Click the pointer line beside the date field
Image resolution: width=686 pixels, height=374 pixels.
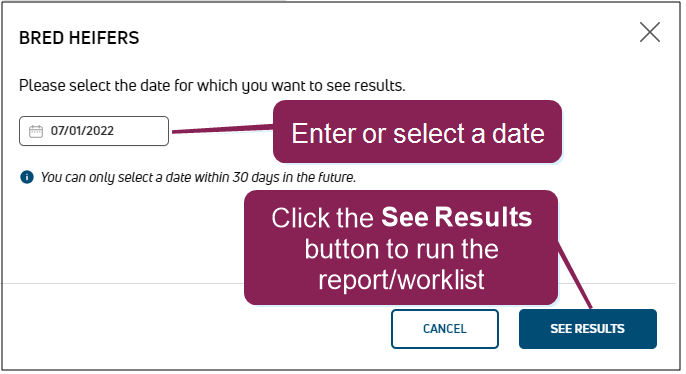point(222,129)
